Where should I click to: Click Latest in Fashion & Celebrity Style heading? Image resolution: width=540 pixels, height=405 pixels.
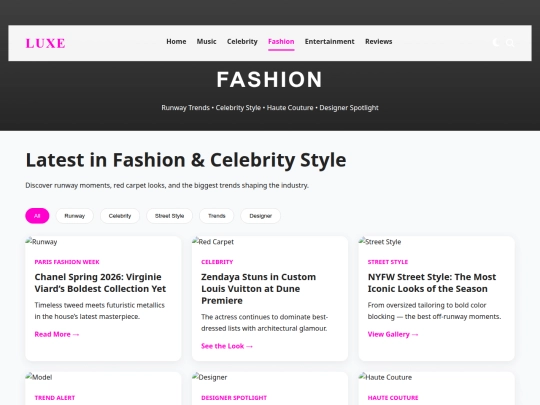186,160
